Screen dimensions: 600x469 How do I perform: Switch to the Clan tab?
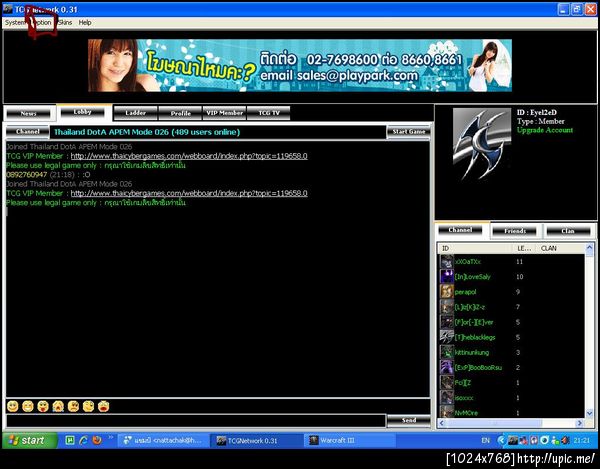[568, 231]
